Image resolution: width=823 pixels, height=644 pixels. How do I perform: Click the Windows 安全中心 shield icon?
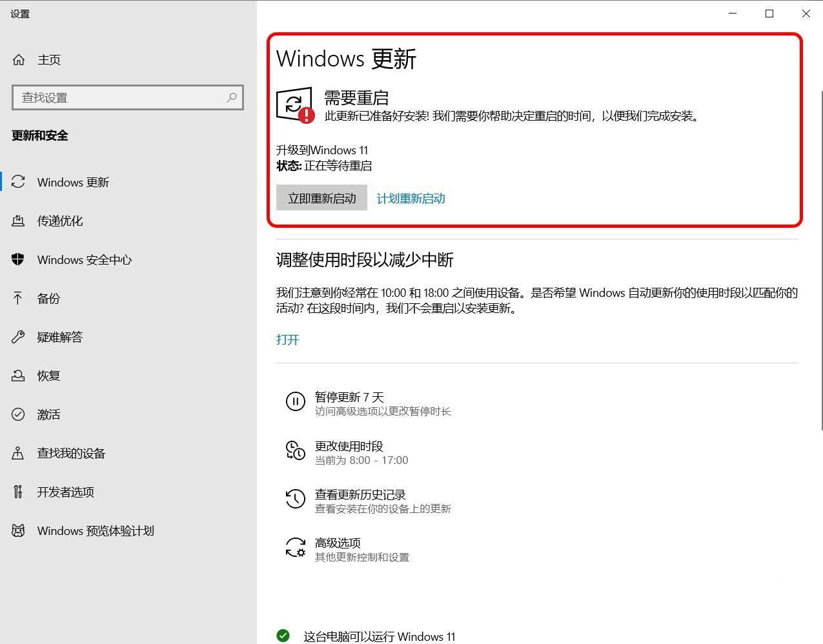[x=18, y=259]
